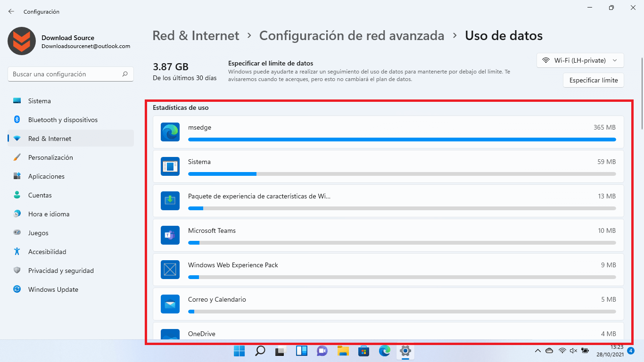Click the Settings gear on the taskbar
Screen dimensions: 644x362
pyautogui.click(x=405, y=351)
